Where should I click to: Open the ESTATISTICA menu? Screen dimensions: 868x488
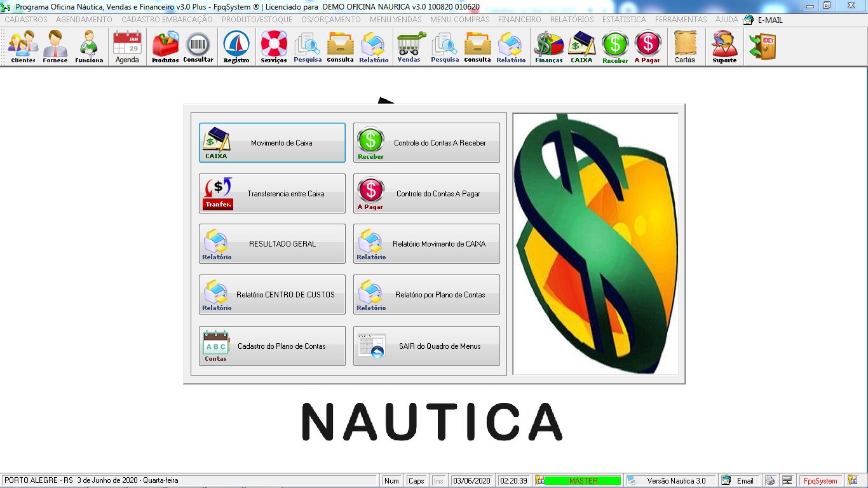pos(625,20)
